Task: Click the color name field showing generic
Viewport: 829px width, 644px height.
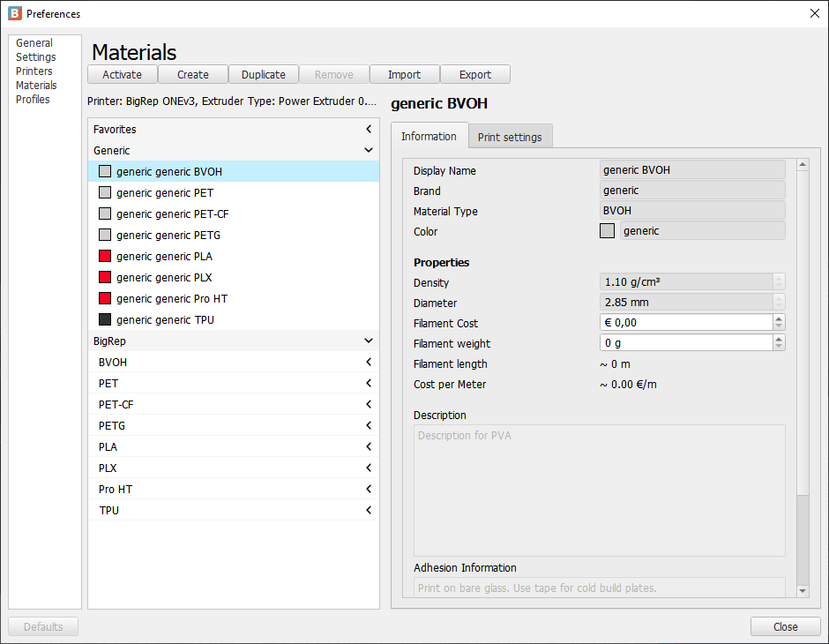Action: (x=703, y=230)
